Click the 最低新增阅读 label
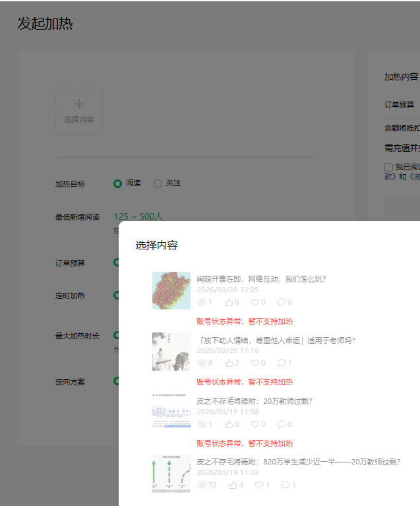The width and height of the screenshot is (420, 506). click(77, 217)
